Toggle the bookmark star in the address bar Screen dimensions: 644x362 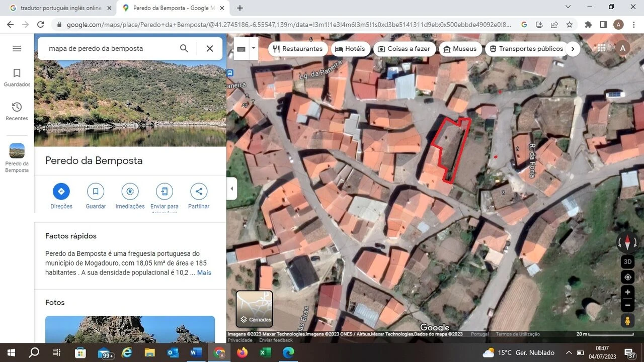click(569, 24)
